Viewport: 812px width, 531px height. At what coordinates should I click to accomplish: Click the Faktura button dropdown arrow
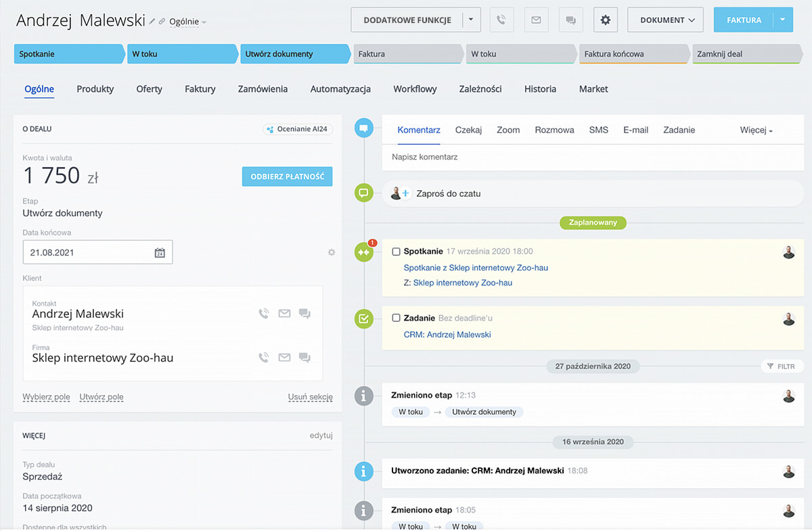[783, 20]
